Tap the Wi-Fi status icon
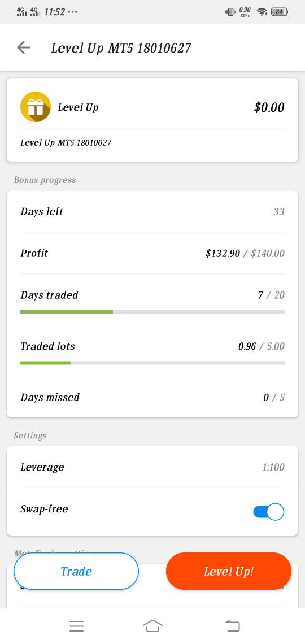This screenshot has height=644, width=305. click(262, 12)
